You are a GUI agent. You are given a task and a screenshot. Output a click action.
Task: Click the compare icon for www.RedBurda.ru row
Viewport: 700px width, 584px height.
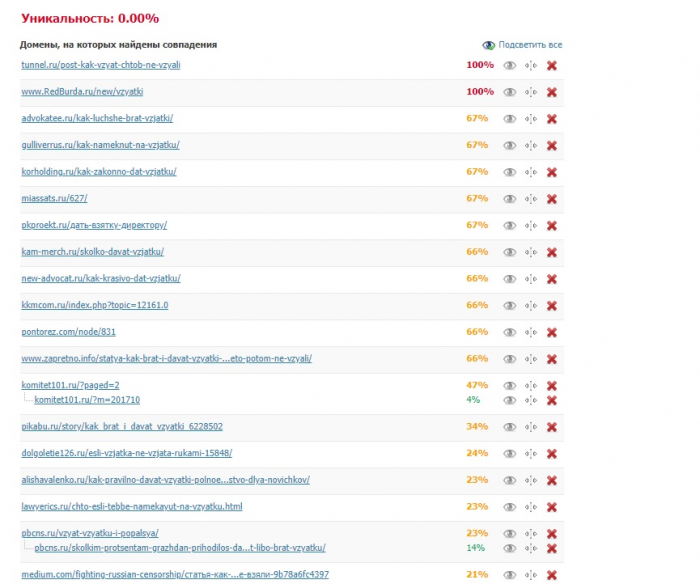531,92
